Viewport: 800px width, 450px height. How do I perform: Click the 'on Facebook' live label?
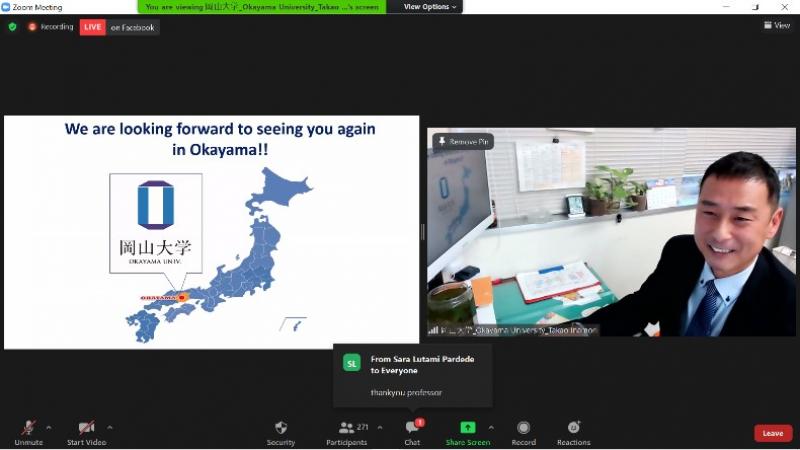[x=133, y=28]
